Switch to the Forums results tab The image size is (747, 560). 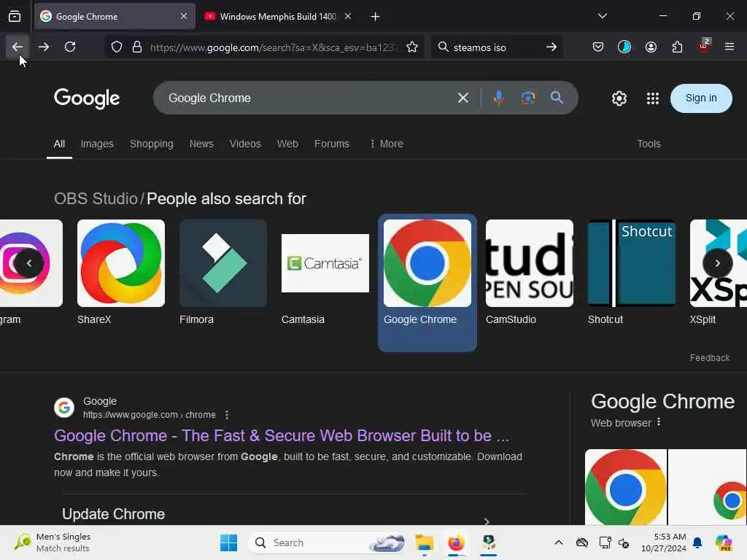(x=332, y=144)
